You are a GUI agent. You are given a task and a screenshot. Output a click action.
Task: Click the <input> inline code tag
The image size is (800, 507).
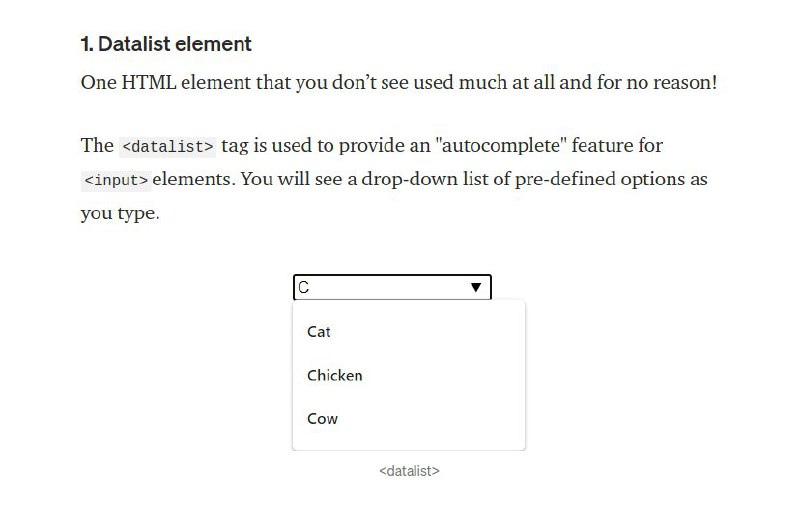click(116, 181)
